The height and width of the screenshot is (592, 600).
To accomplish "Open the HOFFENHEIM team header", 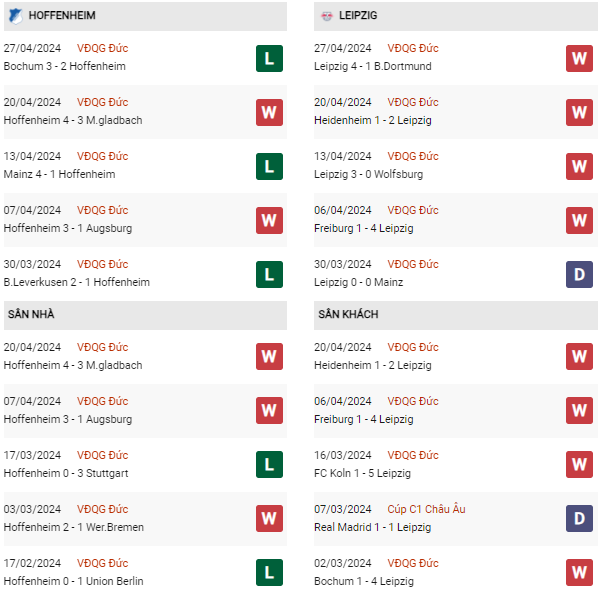I will point(62,16).
